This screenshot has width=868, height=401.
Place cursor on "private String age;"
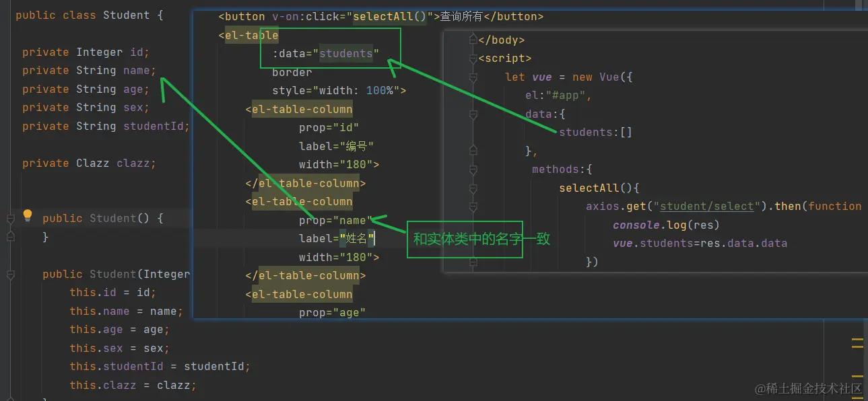point(86,89)
